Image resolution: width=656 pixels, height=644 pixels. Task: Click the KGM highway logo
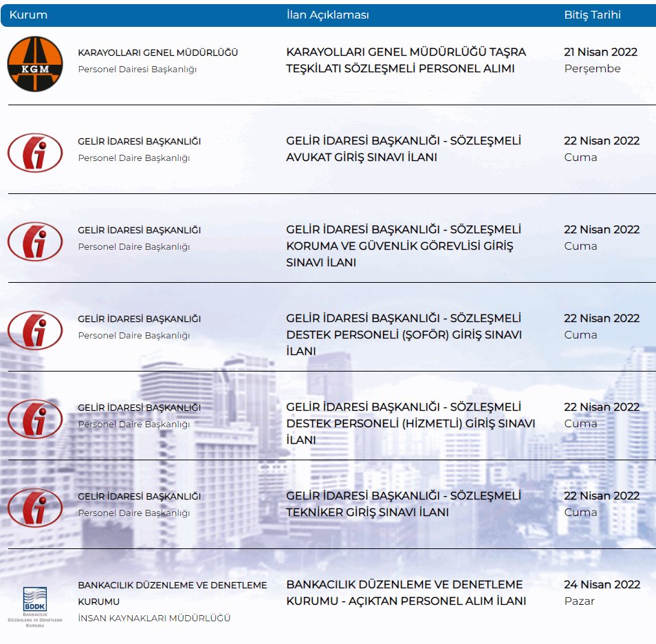[35, 63]
